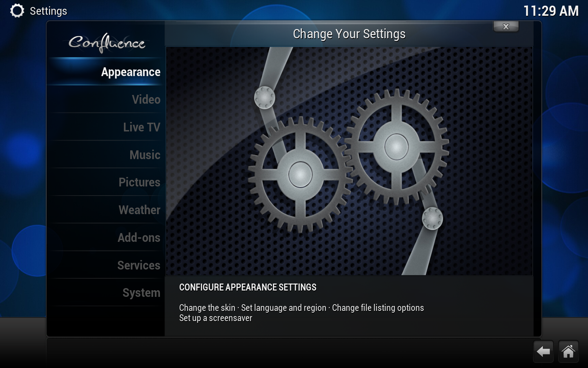Click the 11:29 AM clock display
588x368 pixels.
pos(551,11)
